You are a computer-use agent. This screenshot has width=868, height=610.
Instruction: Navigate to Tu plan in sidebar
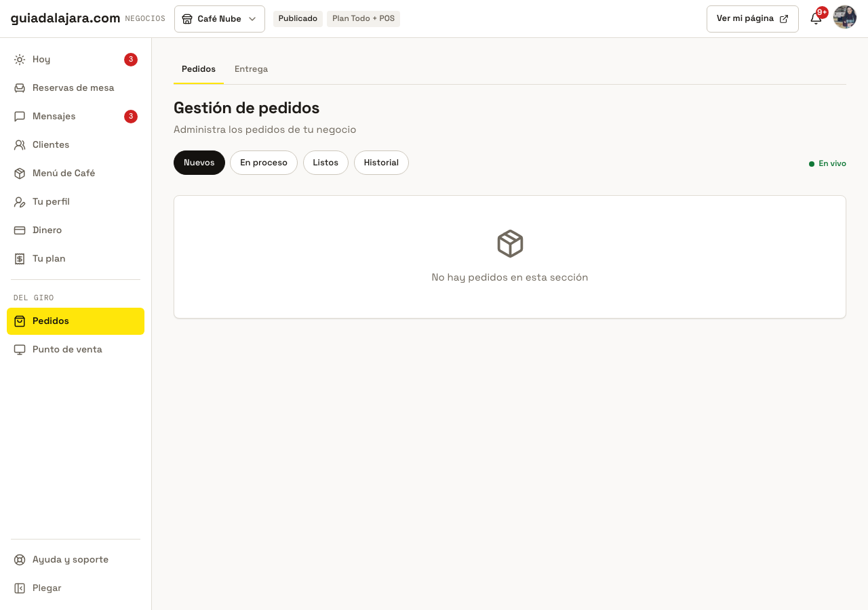(x=75, y=259)
